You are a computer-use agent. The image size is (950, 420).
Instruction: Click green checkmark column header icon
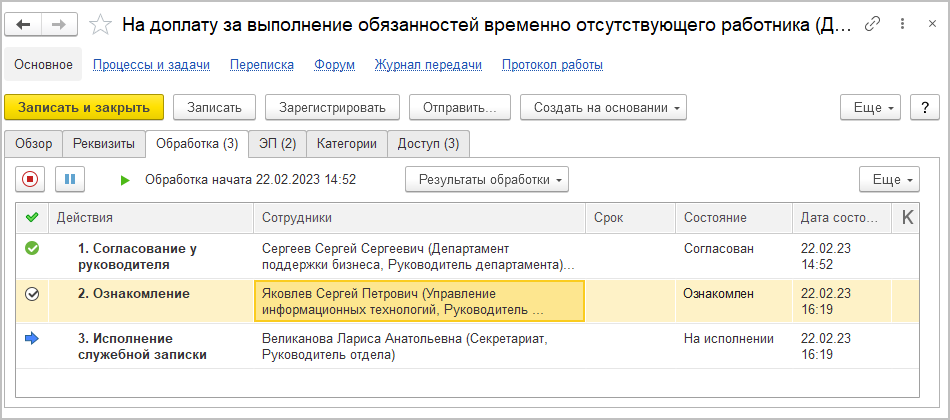click(x=32, y=217)
